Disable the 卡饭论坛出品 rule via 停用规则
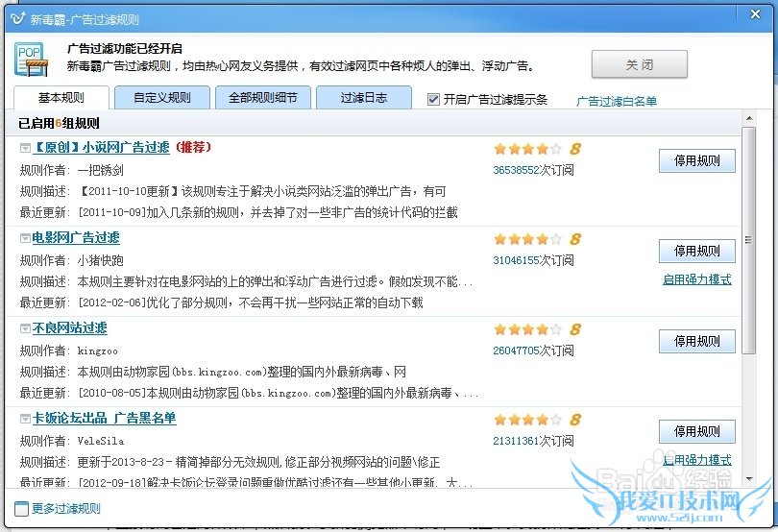 pos(697,432)
